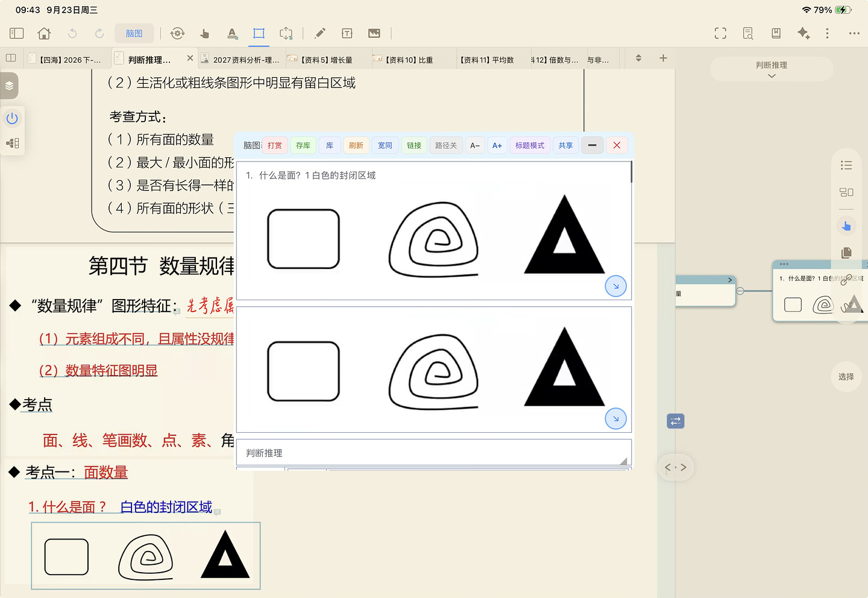Click the 共享 share button
This screenshot has height=598, width=868.
click(x=565, y=145)
